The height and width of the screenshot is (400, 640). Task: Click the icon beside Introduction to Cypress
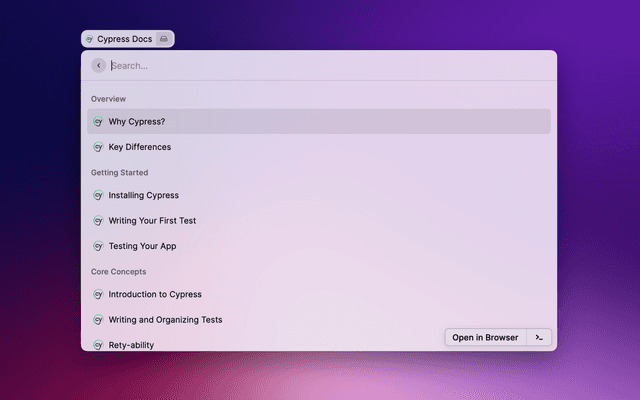pyautogui.click(x=98, y=294)
